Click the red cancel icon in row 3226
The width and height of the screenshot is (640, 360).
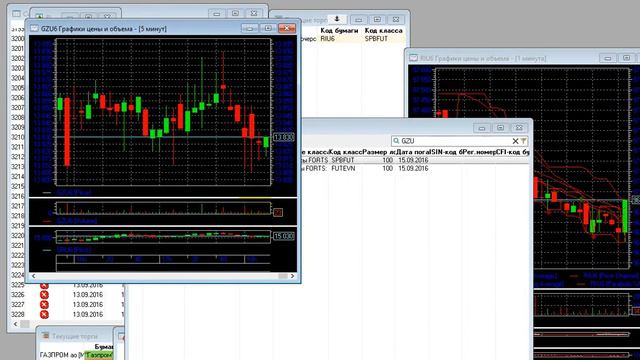click(x=44, y=295)
